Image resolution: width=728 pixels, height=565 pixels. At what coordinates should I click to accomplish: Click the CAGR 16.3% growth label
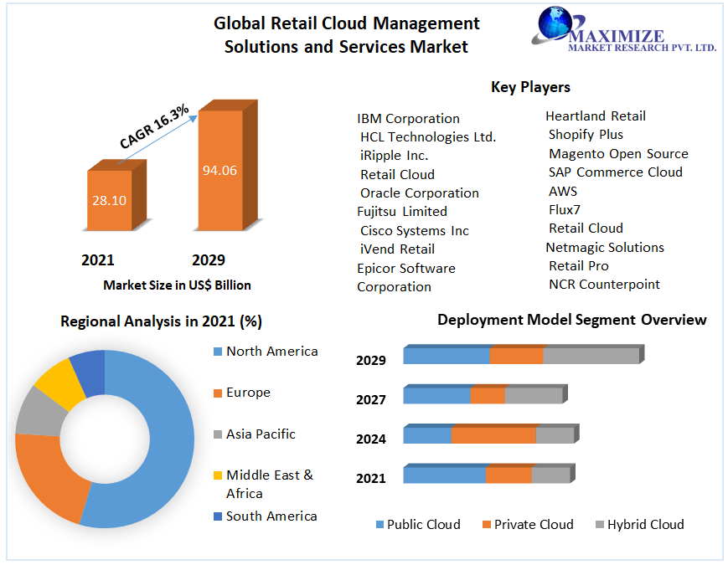[x=154, y=127]
